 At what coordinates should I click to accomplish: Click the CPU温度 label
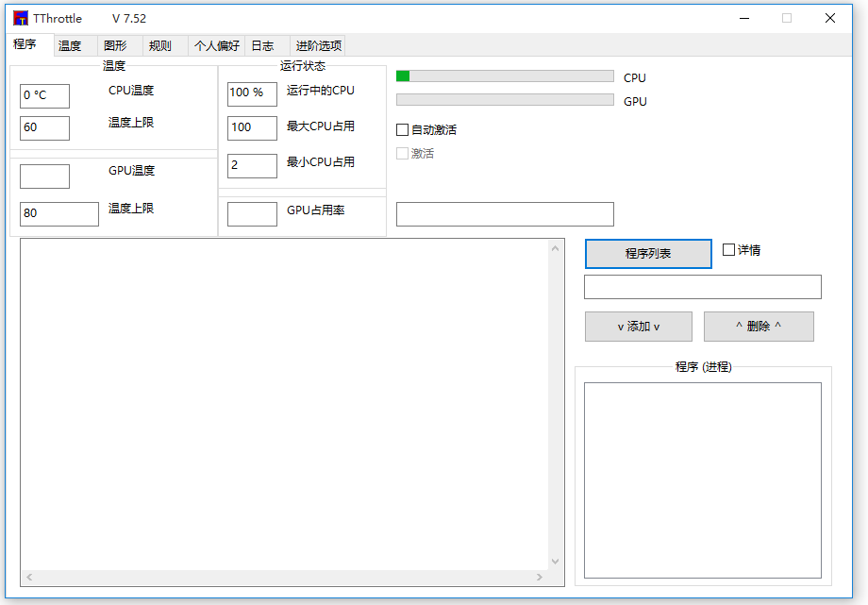click(x=131, y=91)
